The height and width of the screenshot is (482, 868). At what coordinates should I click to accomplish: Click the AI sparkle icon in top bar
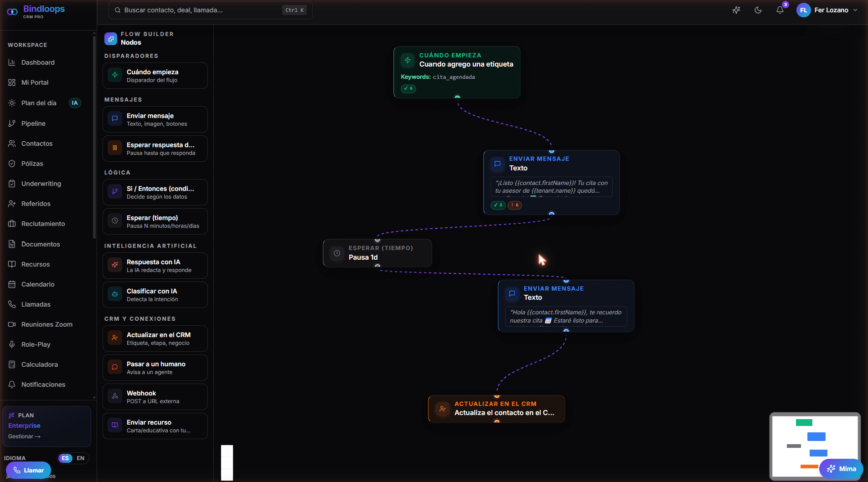[736, 10]
